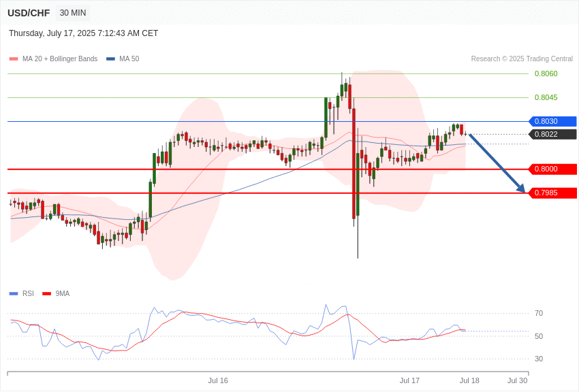Click the 9MA legend label
579x392 pixels.
[63, 293]
